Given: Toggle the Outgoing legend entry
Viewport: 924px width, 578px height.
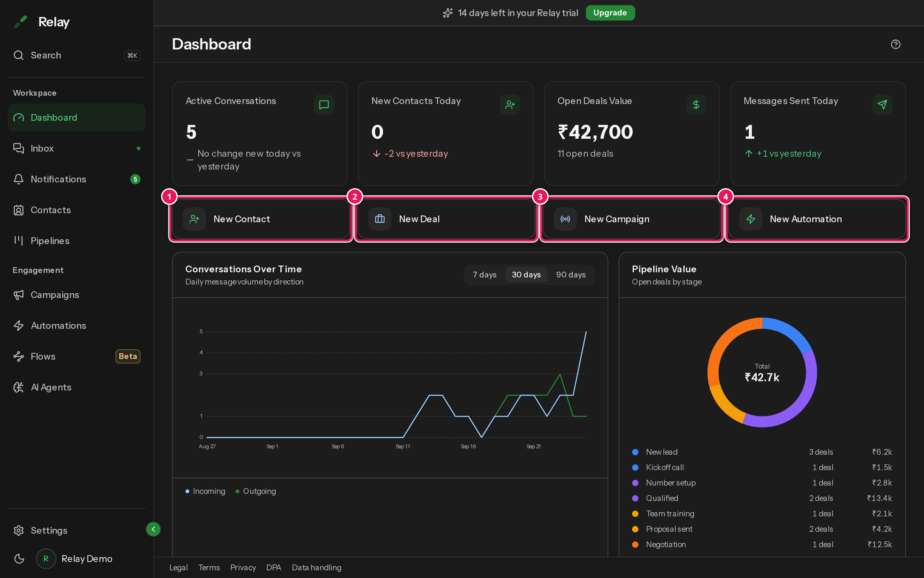Looking at the screenshot, I should (256, 491).
